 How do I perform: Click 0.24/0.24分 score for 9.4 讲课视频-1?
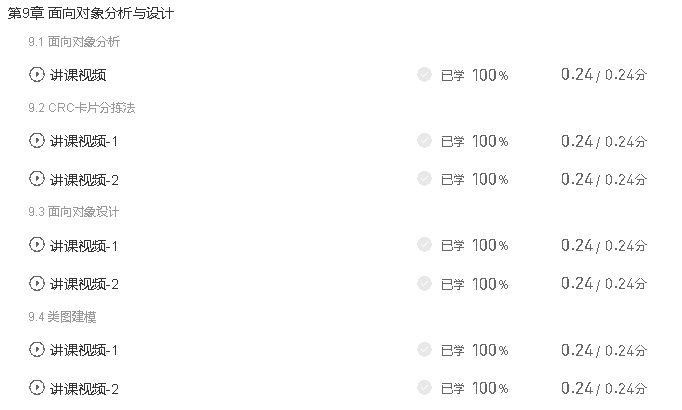pos(603,350)
